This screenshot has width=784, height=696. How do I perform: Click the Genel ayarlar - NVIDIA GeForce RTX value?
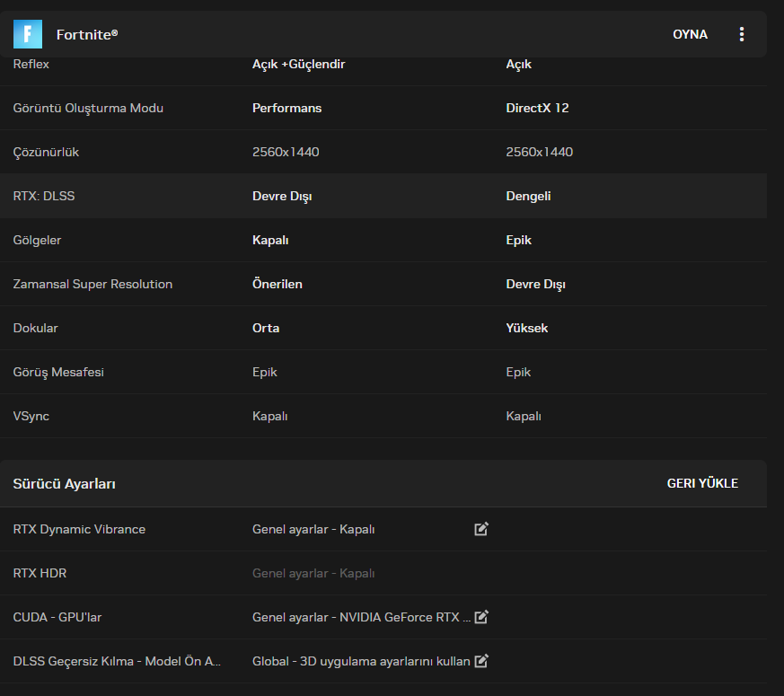[x=362, y=617]
